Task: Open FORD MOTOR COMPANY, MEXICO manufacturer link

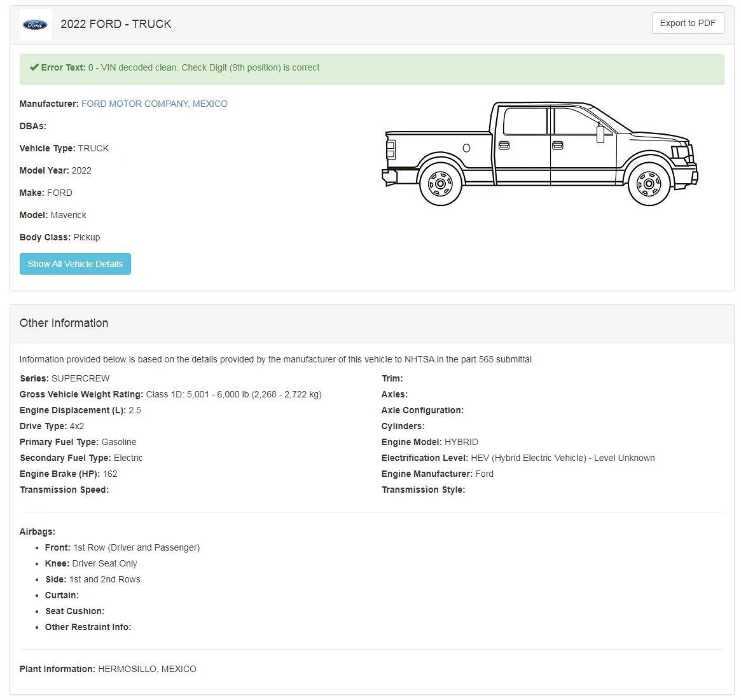Action: (154, 104)
